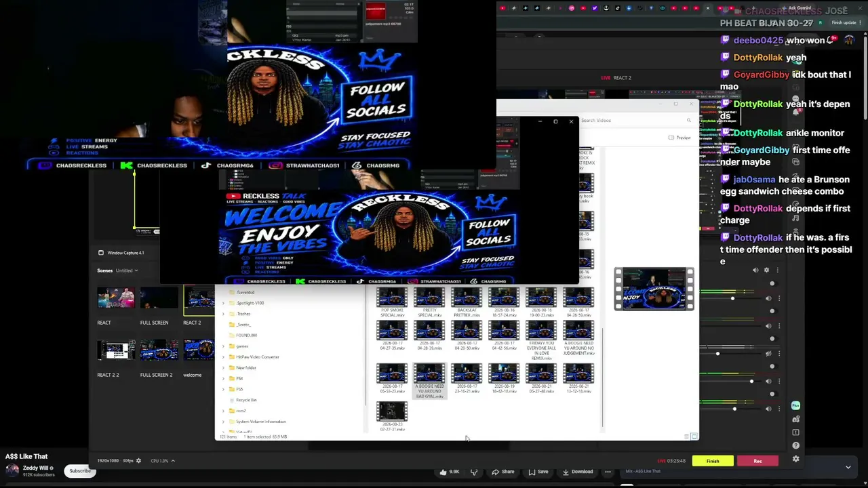Mute the bottom audio channel in mixer

[x=768, y=408]
